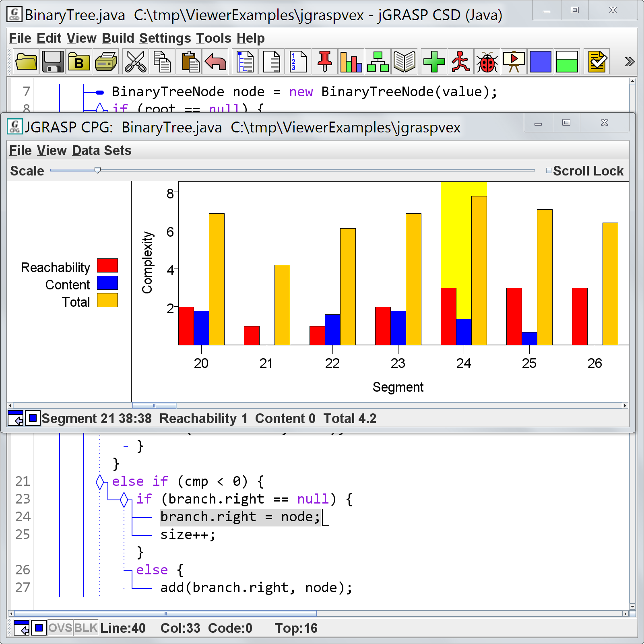
Task: Click the CPG status bar blue square icon
Action: (x=33, y=419)
